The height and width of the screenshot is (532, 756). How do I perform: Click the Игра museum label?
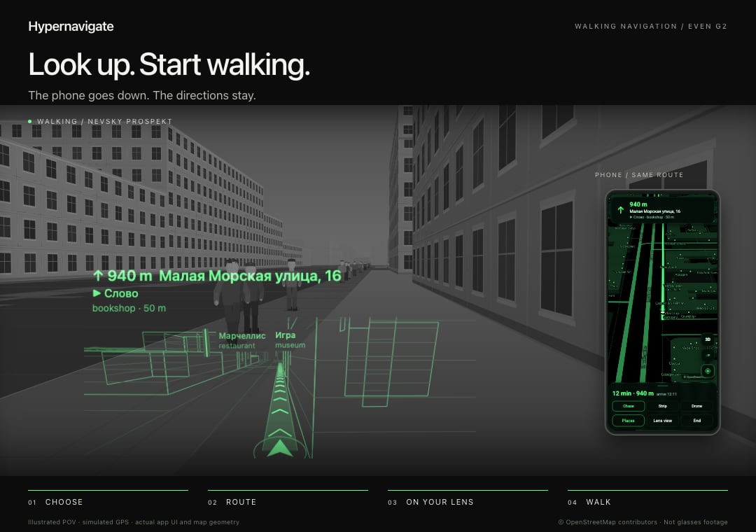290,339
